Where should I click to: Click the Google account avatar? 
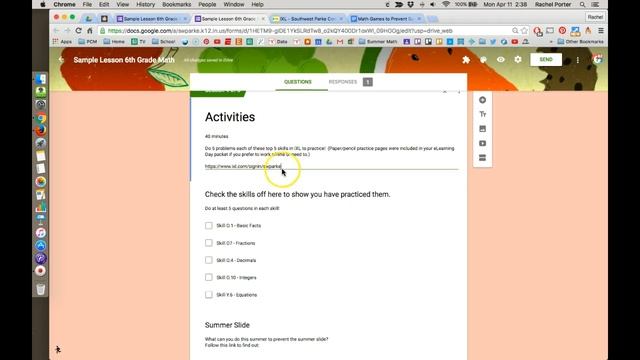[598, 59]
